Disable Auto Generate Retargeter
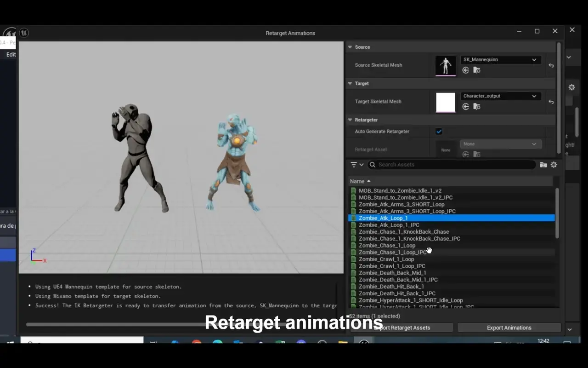Viewport: 588px width, 368px height. (439, 131)
